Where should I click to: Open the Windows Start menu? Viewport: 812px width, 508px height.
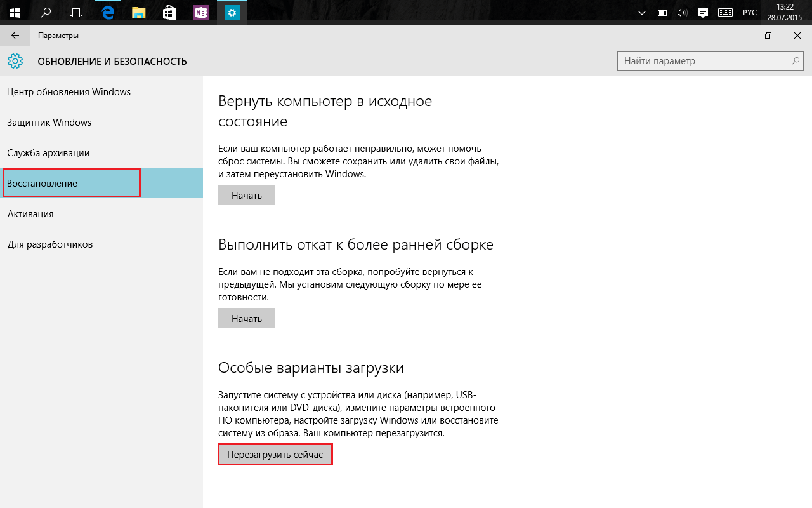(15, 12)
